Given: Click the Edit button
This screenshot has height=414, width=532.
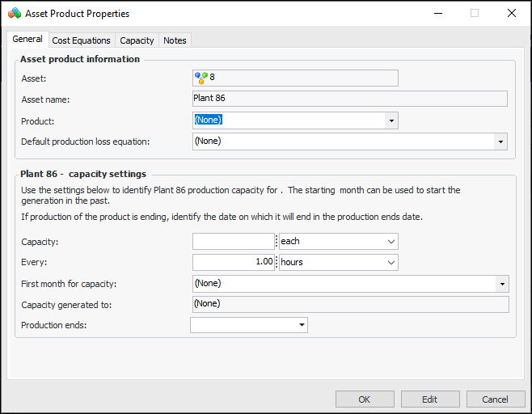Looking at the screenshot, I should (429, 399).
